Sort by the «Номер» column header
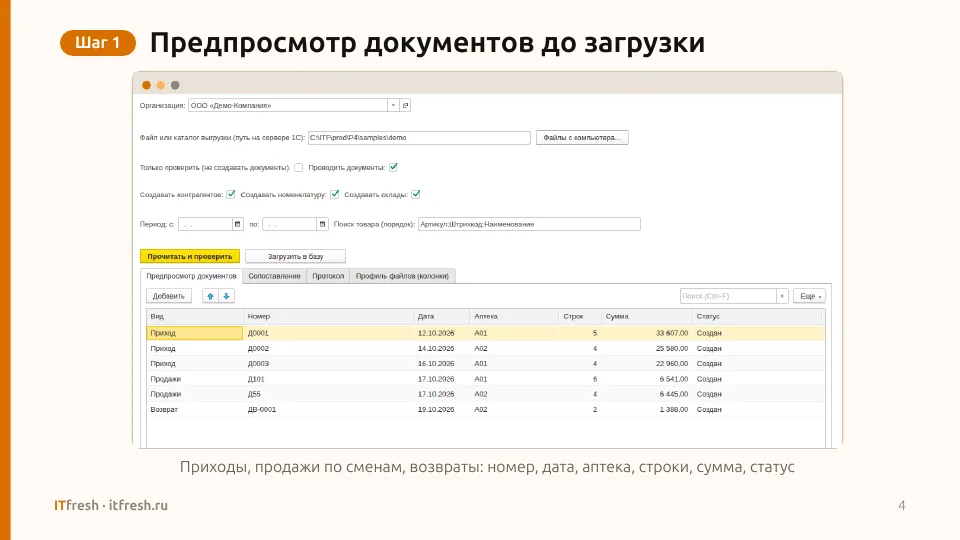960x540 pixels. 328,317
